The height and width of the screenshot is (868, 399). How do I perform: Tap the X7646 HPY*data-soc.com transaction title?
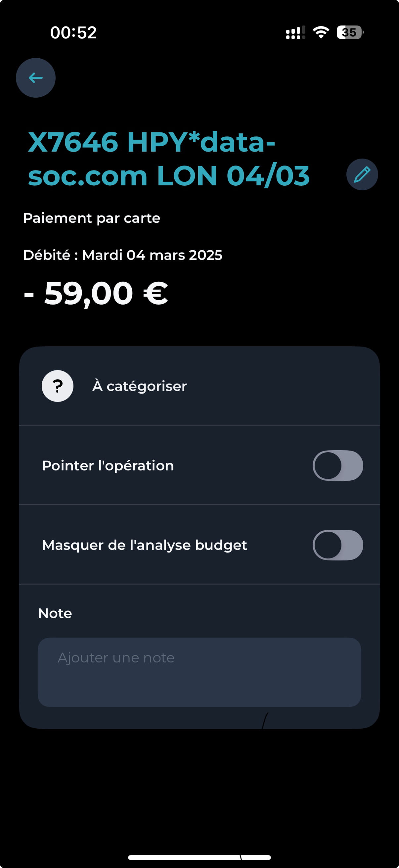coord(168,158)
